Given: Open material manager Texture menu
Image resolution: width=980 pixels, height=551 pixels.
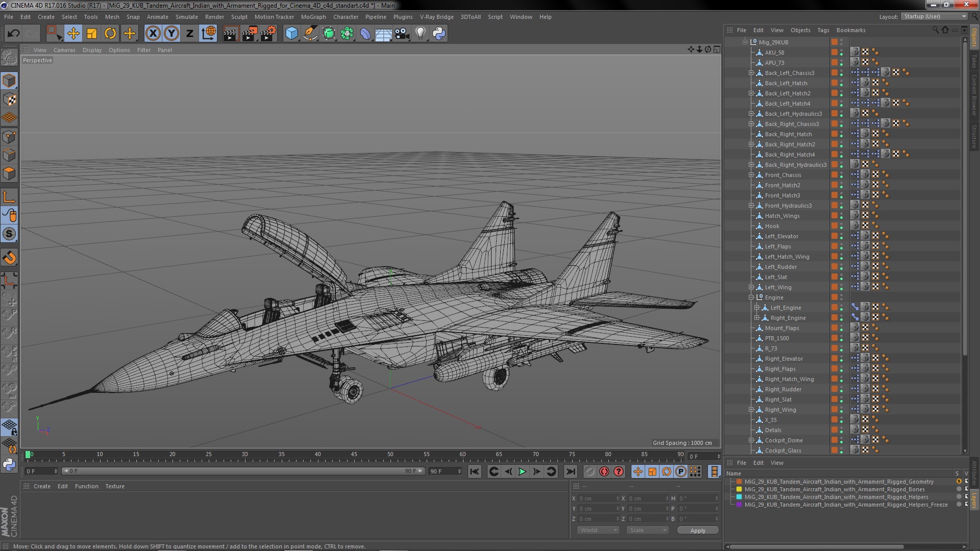Looking at the screenshot, I should pyautogui.click(x=115, y=486).
